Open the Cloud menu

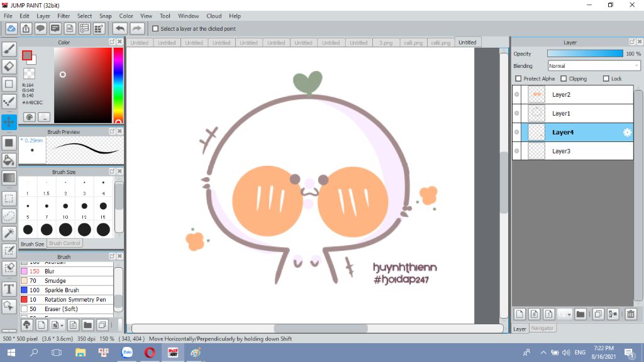point(214,16)
